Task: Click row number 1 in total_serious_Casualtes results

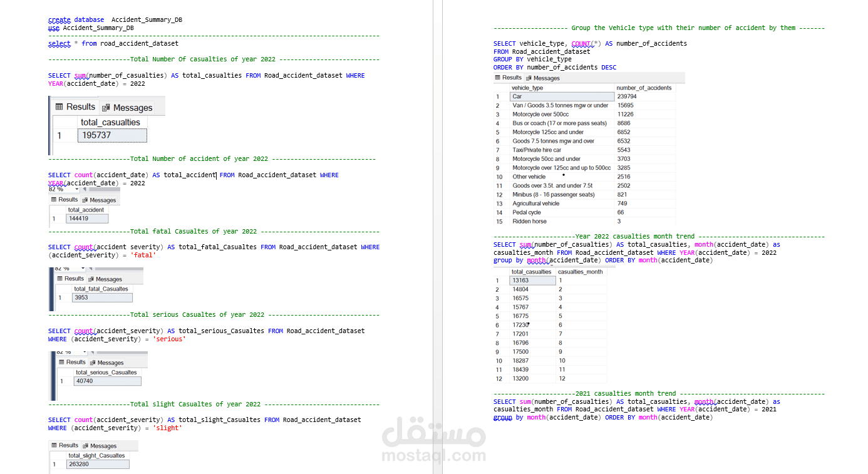Action: click(x=61, y=381)
